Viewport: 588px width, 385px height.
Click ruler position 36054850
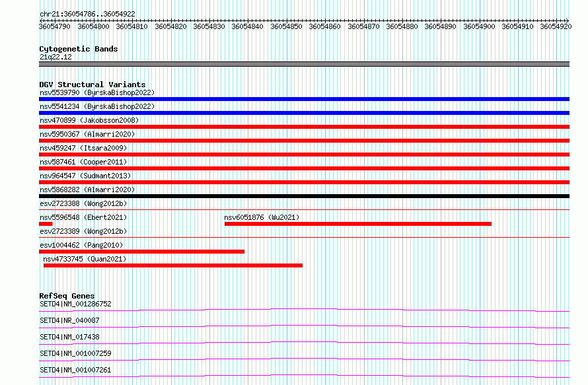tap(287, 26)
